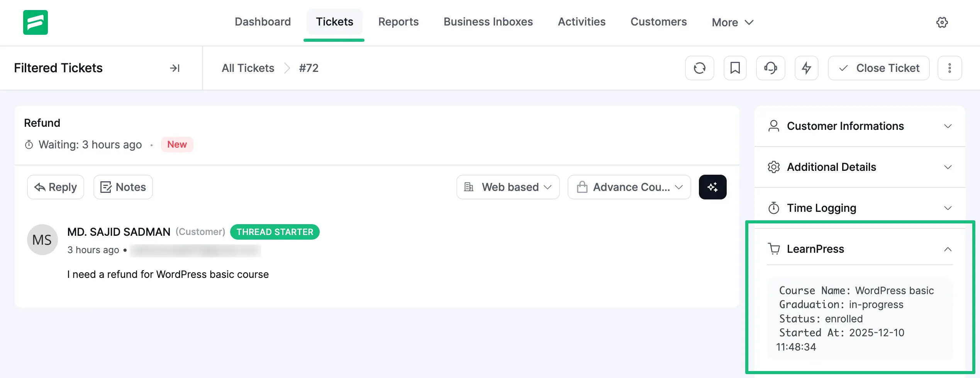
Task: Open the agent assignment headset icon
Action: [770, 68]
